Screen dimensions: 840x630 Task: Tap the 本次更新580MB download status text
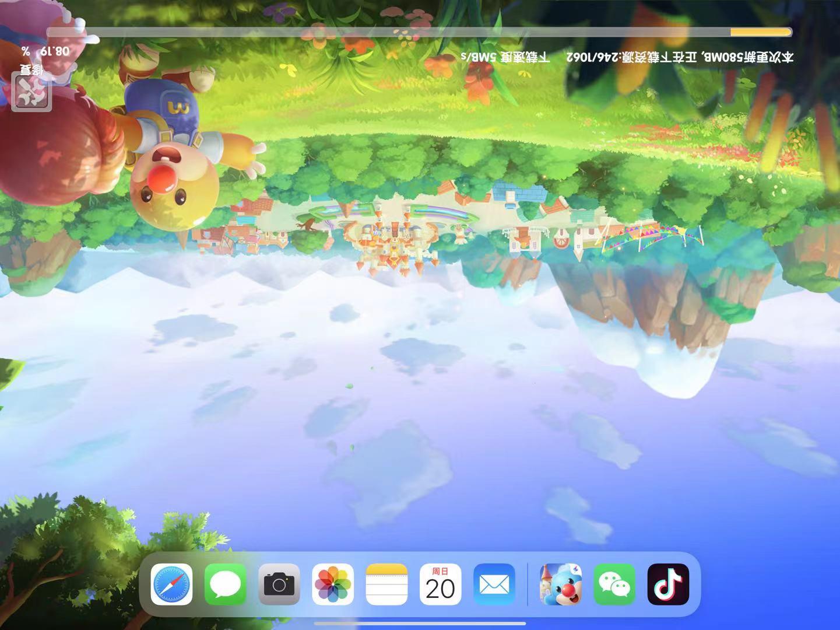[x=680, y=57]
